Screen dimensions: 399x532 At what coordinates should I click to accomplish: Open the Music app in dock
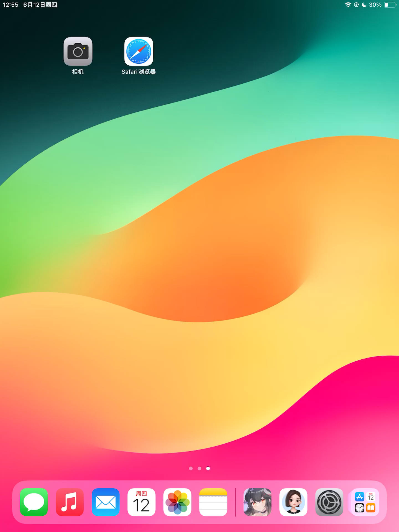70,502
